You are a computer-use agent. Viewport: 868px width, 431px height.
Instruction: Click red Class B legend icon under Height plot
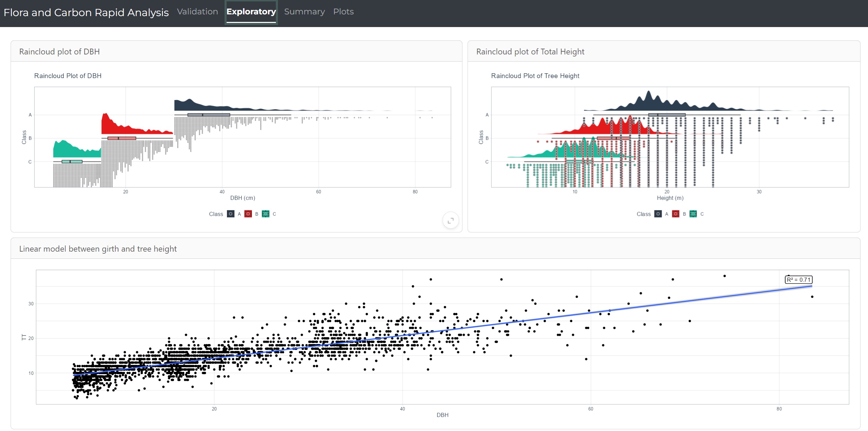click(676, 214)
